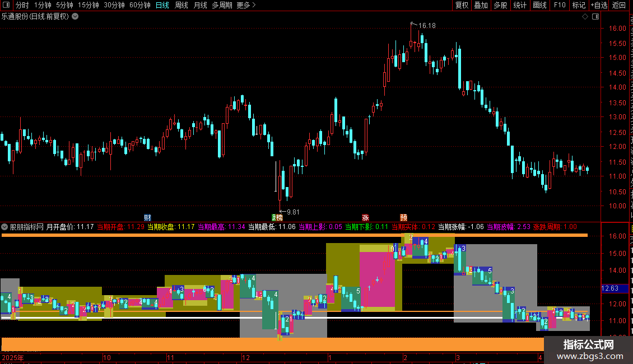Screen dimensions: 633x364
Task: Click the 叠加 overlay button
Action: 481,5
